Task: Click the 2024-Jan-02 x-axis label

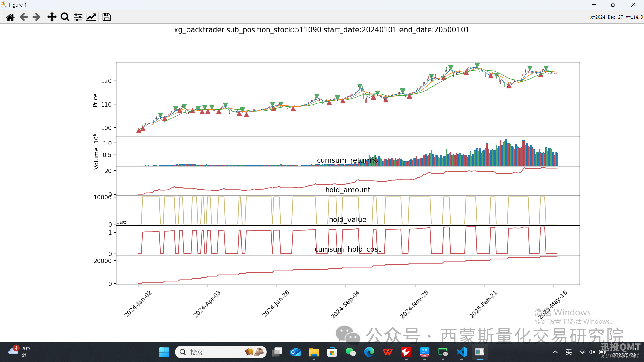Action: (138, 304)
